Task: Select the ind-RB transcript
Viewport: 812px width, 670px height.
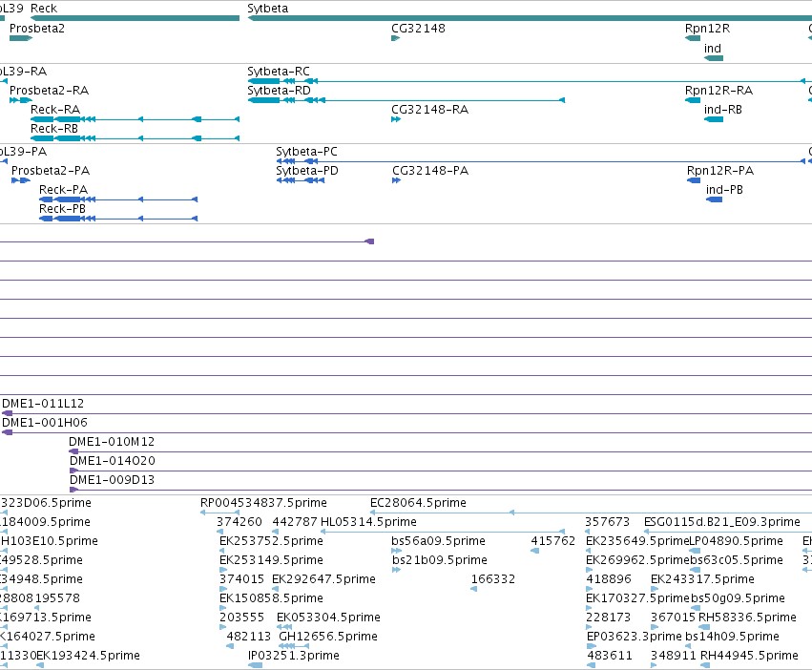Action: [x=714, y=119]
